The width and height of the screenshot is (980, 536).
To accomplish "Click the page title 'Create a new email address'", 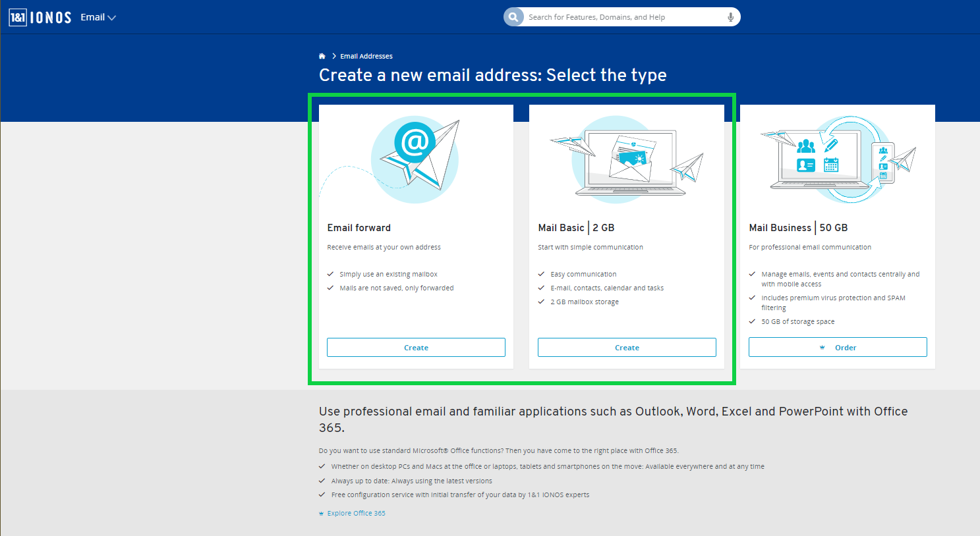I will click(493, 75).
